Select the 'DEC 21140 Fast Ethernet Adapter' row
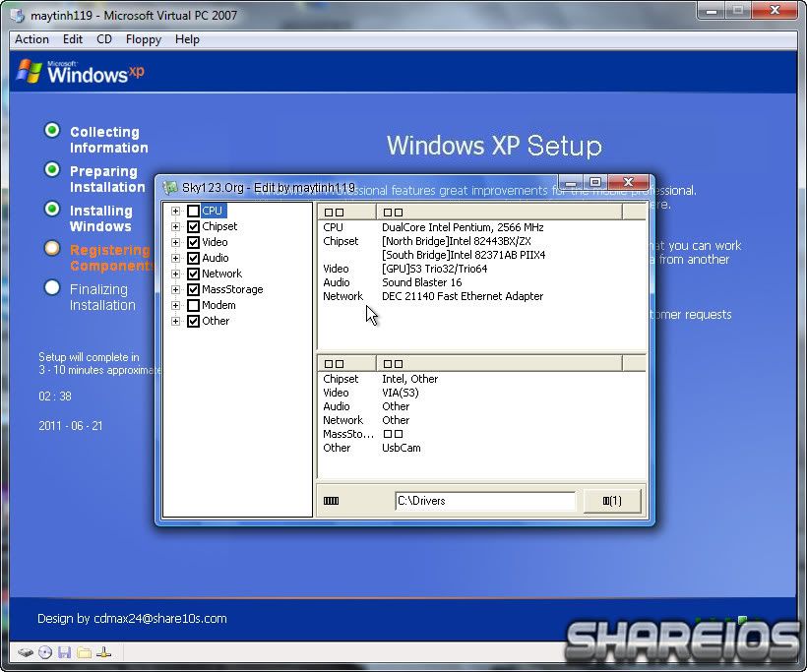The width and height of the screenshot is (807, 672). [482, 296]
